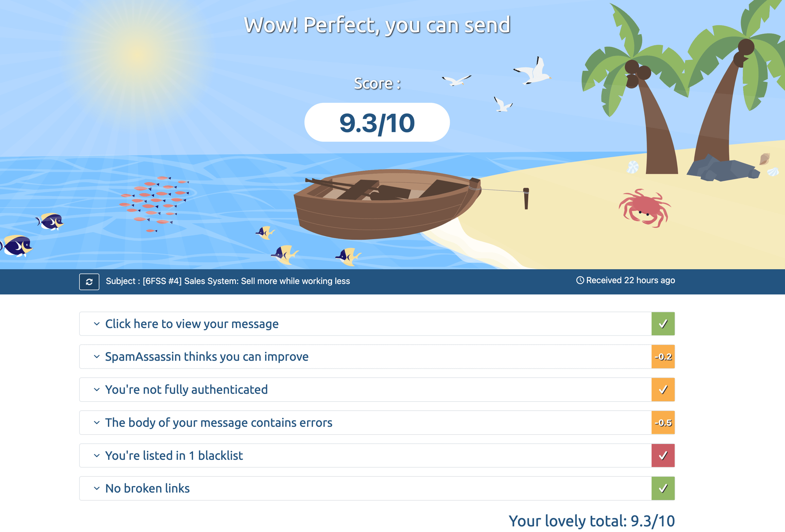The width and height of the screenshot is (785, 532).
Task: Select the email subject label text
Action: (227, 281)
